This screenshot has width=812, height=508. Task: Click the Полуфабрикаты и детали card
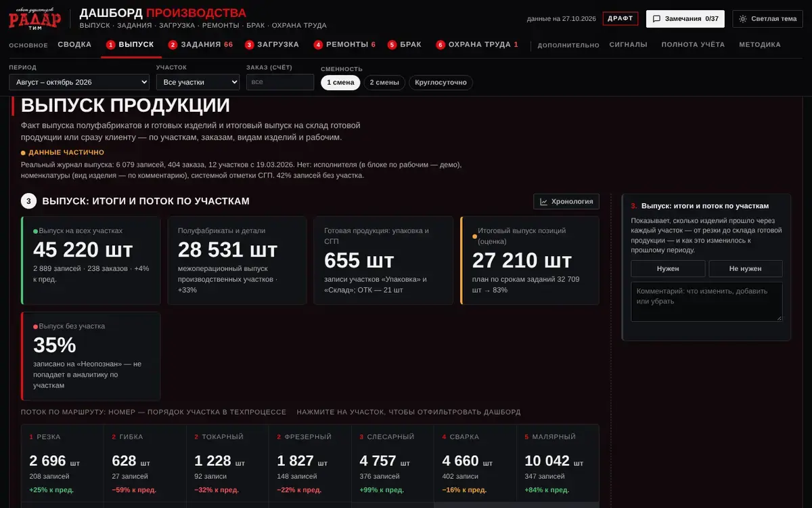[x=238, y=260]
